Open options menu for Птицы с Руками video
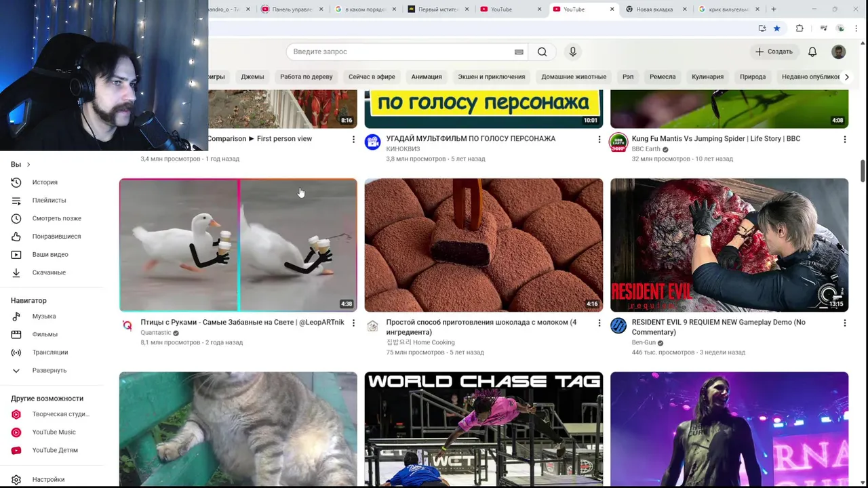Screen dimensions: 868x488 click(353, 323)
